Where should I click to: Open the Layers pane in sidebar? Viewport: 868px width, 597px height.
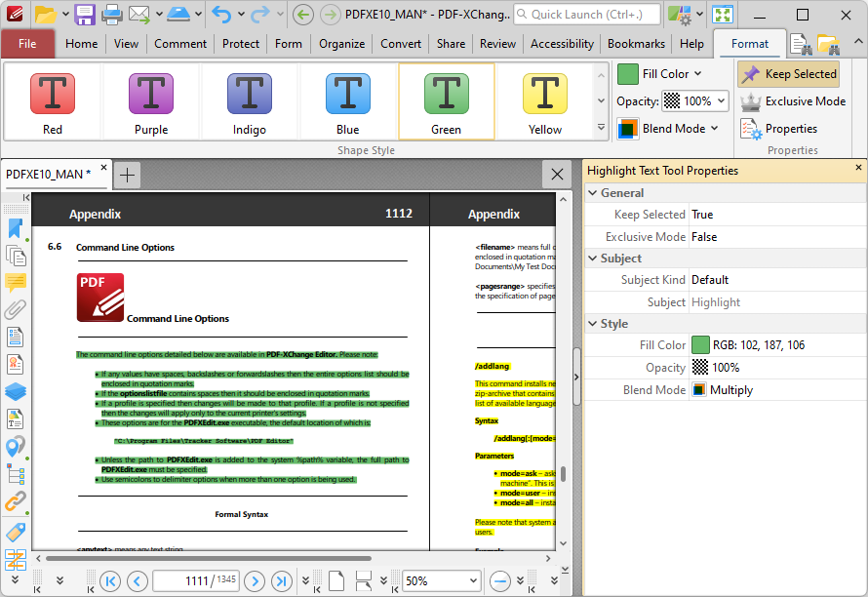(16, 391)
